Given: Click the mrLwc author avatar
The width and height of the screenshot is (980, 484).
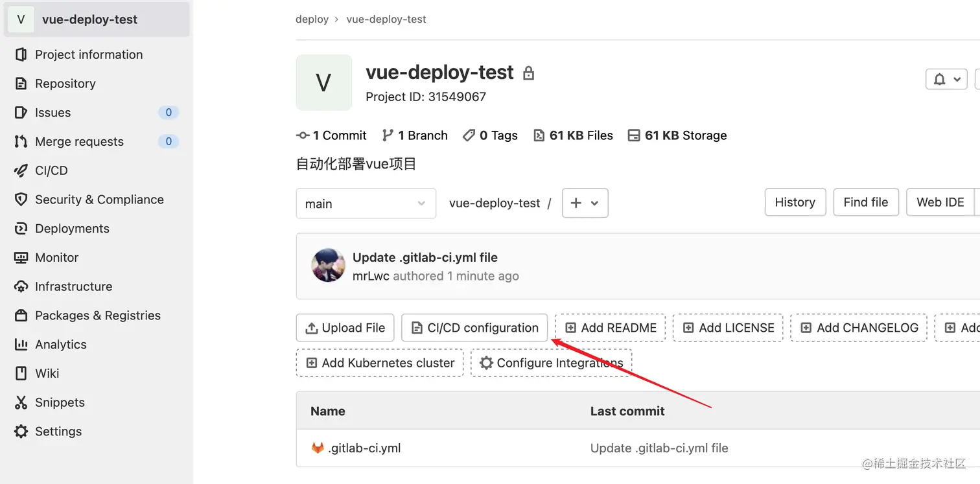Looking at the screenshot, I should [x=328, y=265].
